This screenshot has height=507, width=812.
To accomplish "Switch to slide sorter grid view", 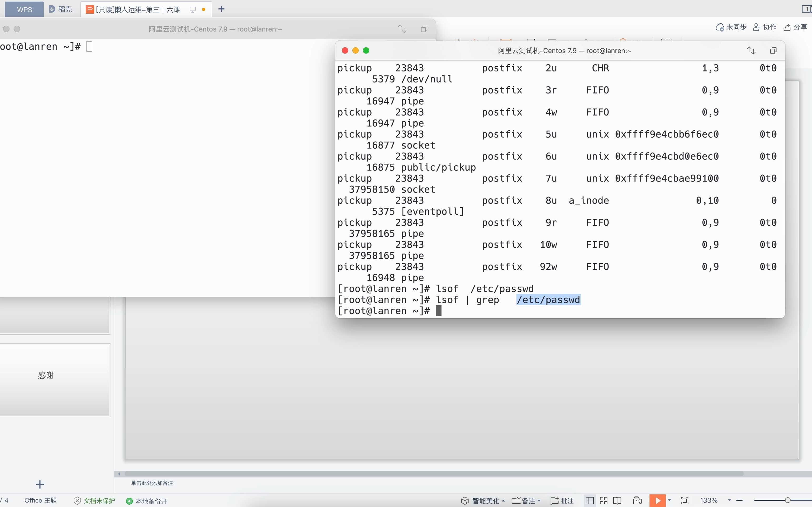I will click(604, 501).
